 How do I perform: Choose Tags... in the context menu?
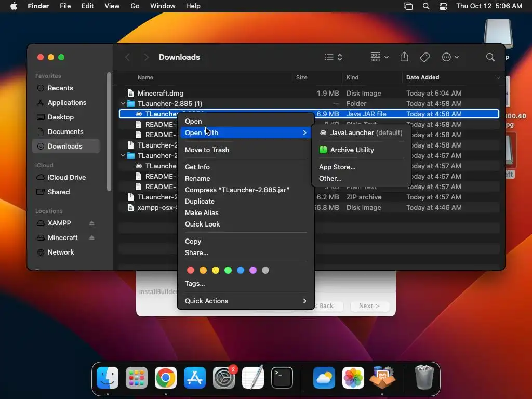tap(245, 284)
